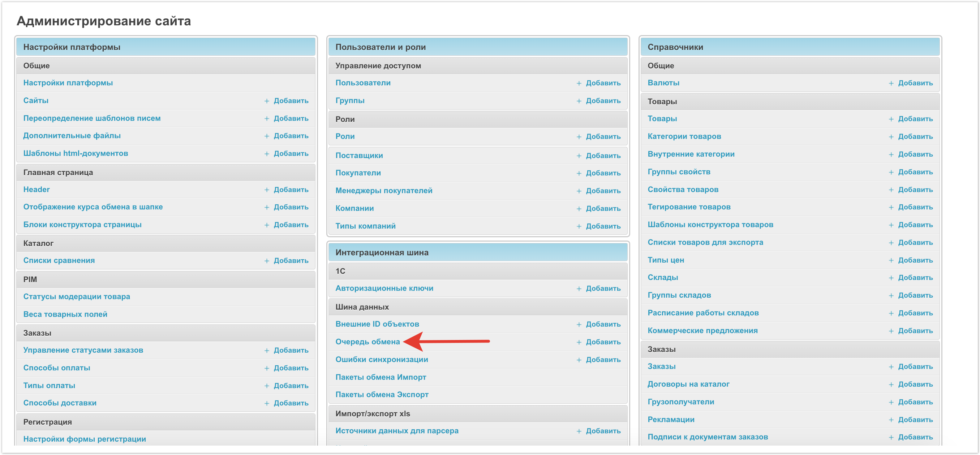This screenshot has width=980, height=455.
Task: Click the plus icon for Header
Action: [267, 190]
